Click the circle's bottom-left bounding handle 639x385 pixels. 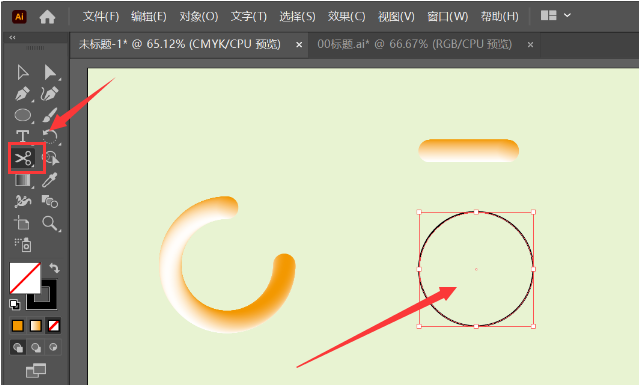point(419,326)
